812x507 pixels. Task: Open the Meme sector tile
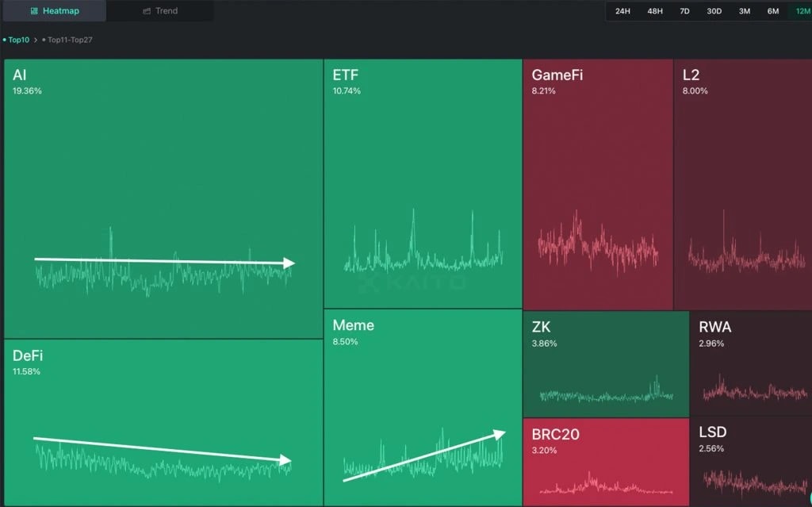pos(423,405)
